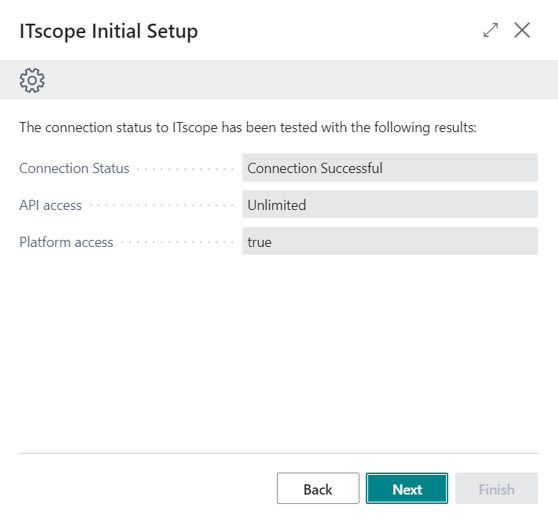The height and width of the screenshot is (526, 558).
Task: Click the greyed-out Finish button
Action: 496,488
